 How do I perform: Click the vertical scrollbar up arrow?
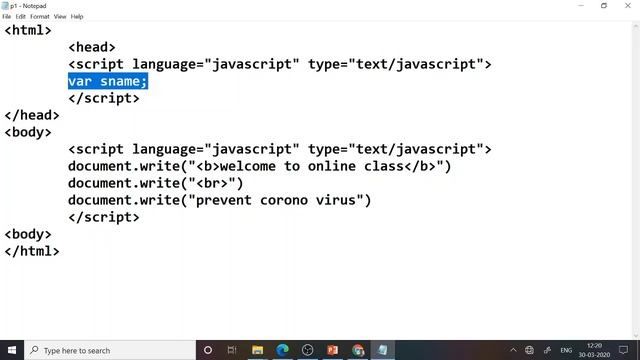[636, 26]
